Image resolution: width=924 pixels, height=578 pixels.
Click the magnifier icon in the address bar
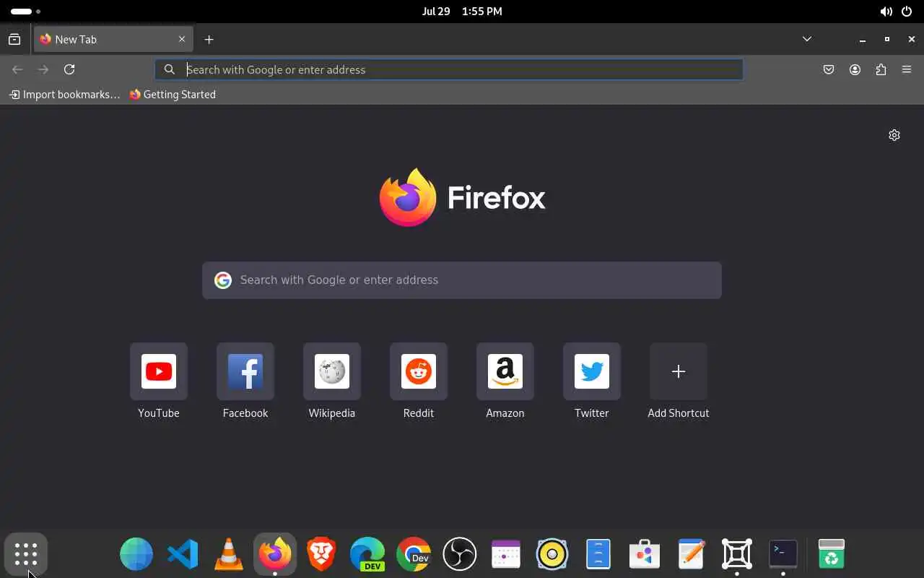170,69
